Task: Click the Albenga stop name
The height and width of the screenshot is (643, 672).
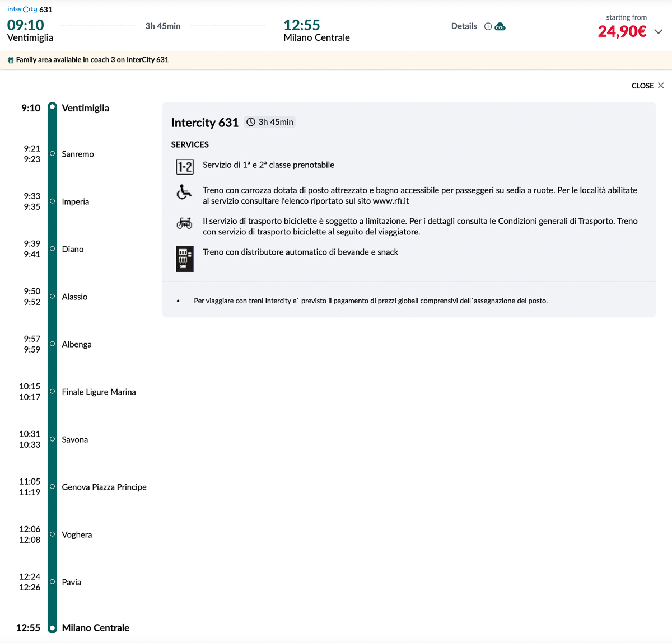Action: 77,345
